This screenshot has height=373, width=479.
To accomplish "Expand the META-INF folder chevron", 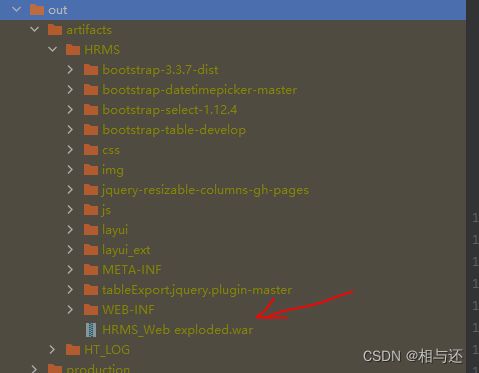I will pyautogui.click(x=70, y=270).
